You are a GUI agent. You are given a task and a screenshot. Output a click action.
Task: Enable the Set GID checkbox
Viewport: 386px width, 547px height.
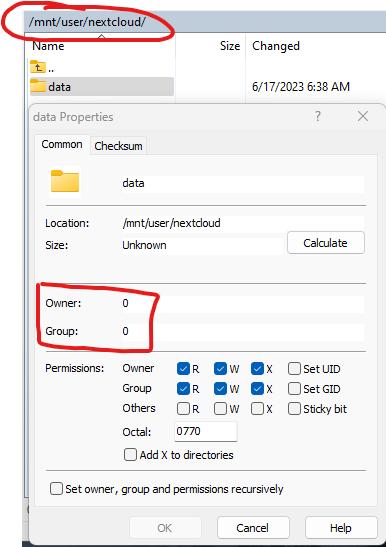pos(294,389)
